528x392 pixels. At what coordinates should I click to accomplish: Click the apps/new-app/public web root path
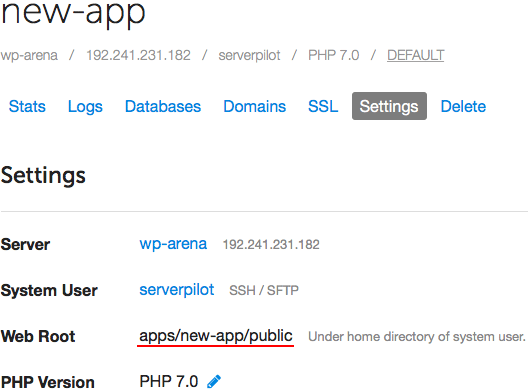[x=216, y=336]
